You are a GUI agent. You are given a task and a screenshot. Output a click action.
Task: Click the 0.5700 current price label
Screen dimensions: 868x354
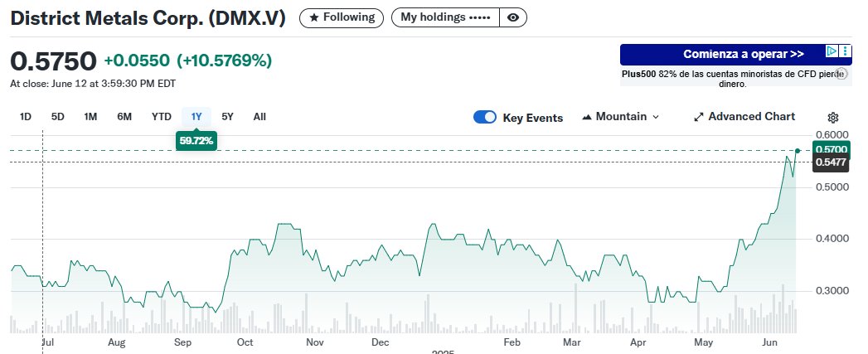[831, 149]
